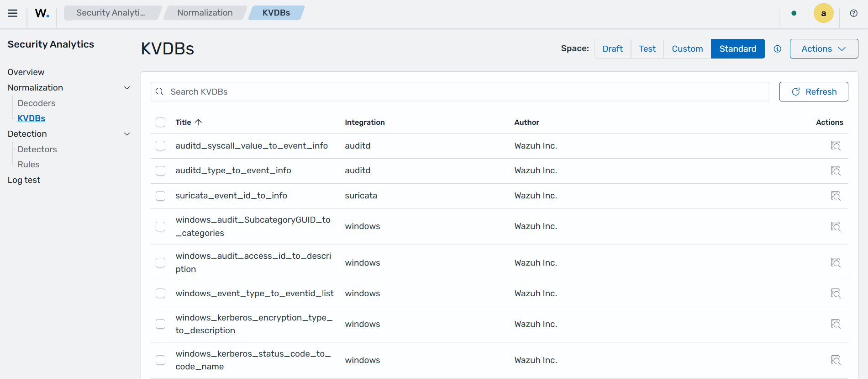Collapse the Normalization sidebar section chevron

127,88
